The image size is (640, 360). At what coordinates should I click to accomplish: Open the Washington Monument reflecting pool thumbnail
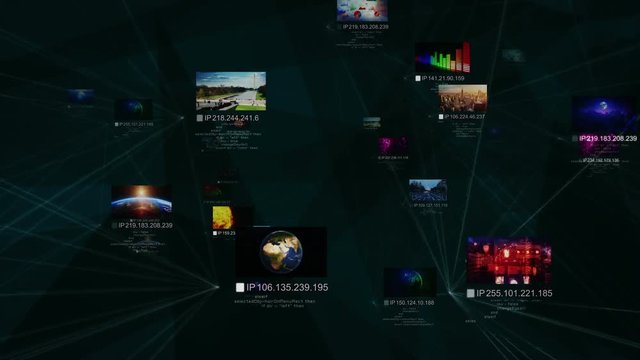tap(231, 91)
